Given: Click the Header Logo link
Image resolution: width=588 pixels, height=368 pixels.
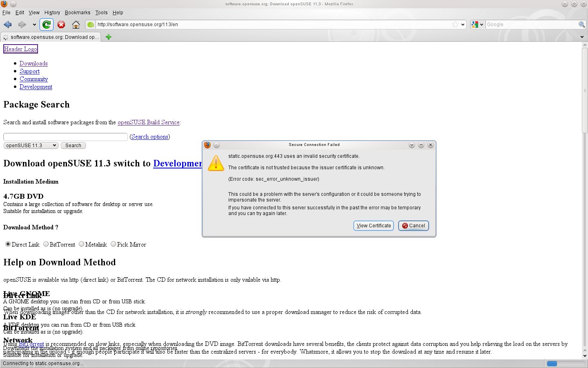Looking at the screenshot, I should point(20,49).
